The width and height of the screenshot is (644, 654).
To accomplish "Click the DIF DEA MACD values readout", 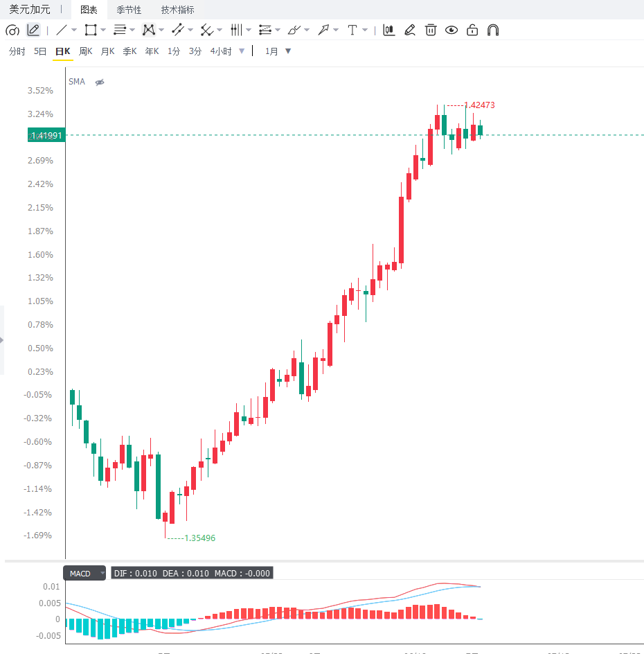I will [192, 573].
